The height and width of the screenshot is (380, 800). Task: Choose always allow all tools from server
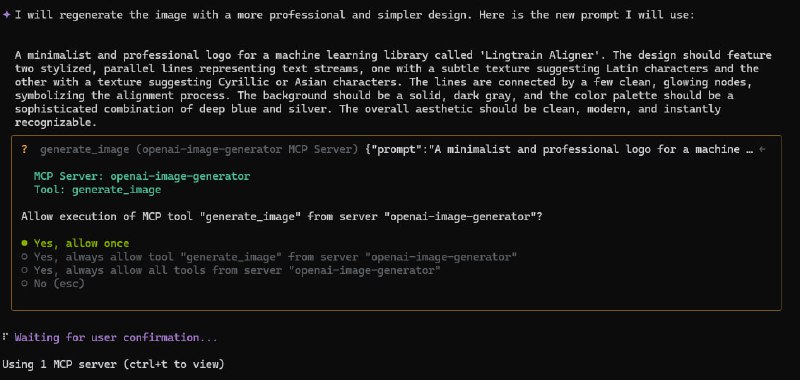[231, 270]
